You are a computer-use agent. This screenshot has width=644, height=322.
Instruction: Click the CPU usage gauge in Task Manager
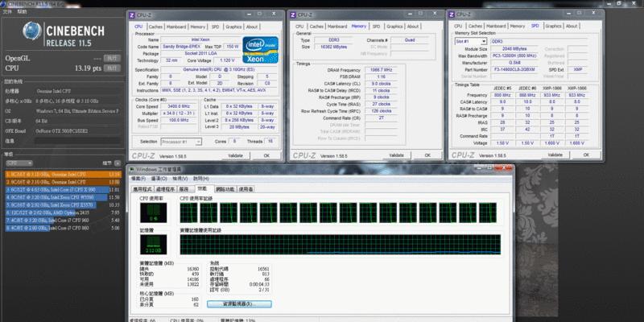point(153,213)
